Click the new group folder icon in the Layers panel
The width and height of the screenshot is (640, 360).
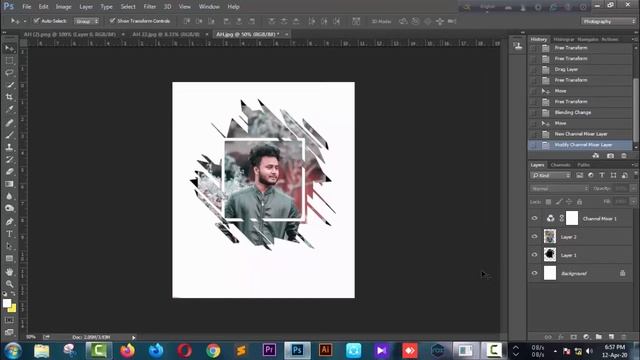tap(598, 337)
